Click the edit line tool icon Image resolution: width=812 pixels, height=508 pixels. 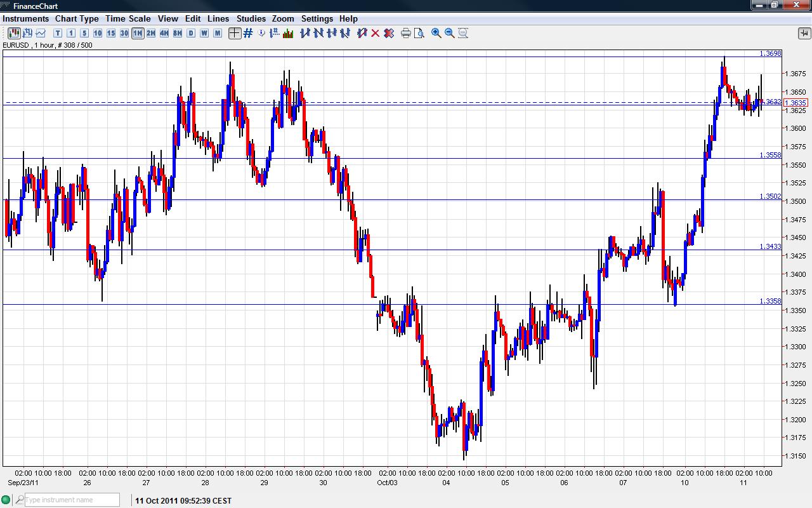[x=362, y=33]
